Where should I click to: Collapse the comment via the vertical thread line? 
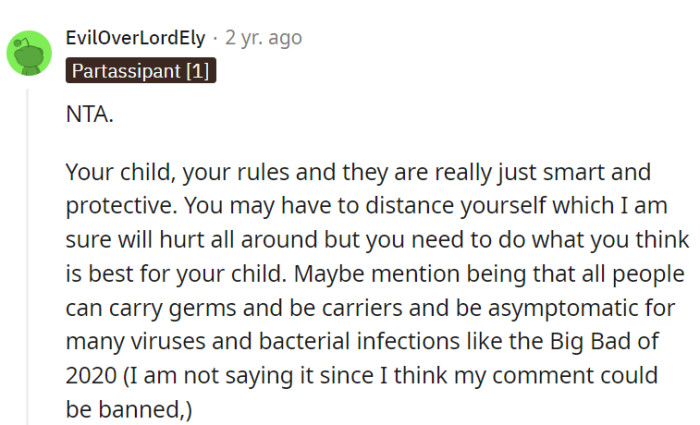pyautogui.click(x=27, y=257)
